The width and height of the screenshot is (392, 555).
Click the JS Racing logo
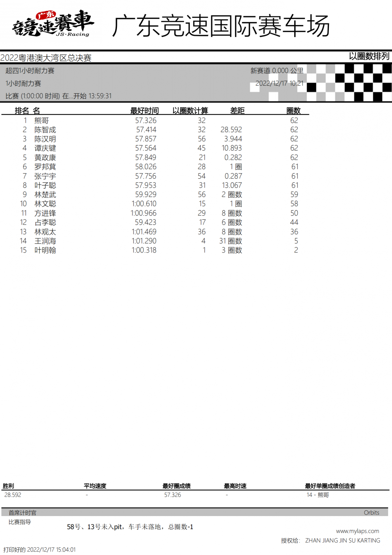point(53,24)
